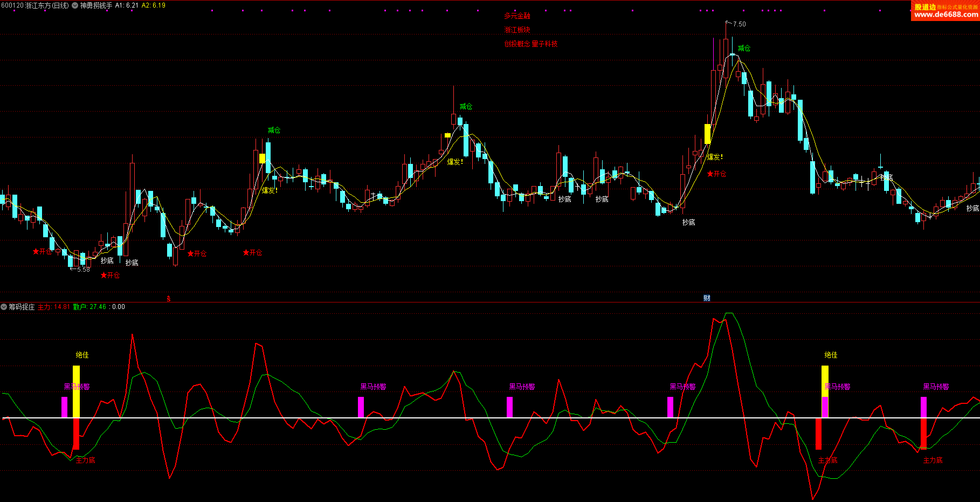The height and width of the screenshot is (502, 980).
Task: Click the rightmost 黑马预警 magenta signal bar
Action: (923, 407)
